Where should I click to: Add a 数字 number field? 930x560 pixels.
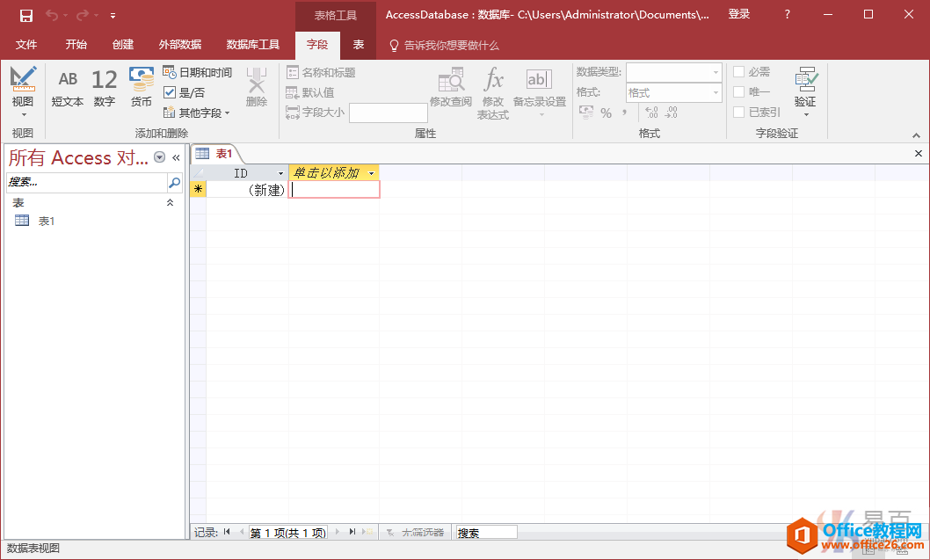pyautogui.click(x=104, y=88)
